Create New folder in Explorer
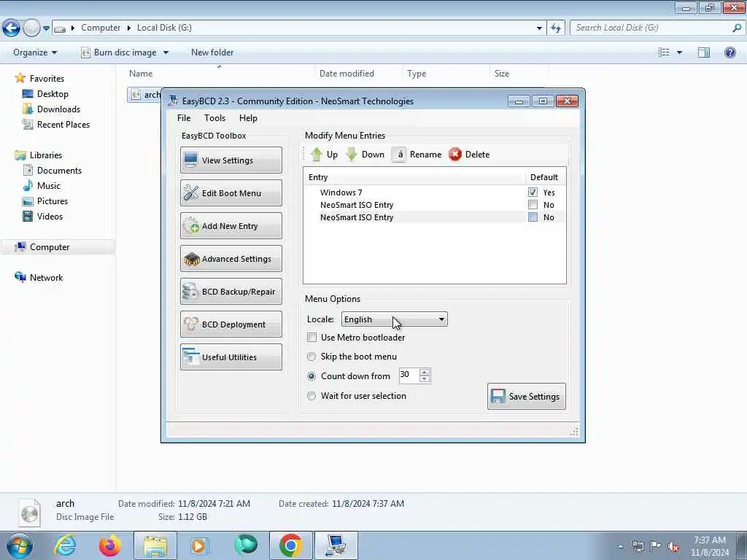 point(212,52)
